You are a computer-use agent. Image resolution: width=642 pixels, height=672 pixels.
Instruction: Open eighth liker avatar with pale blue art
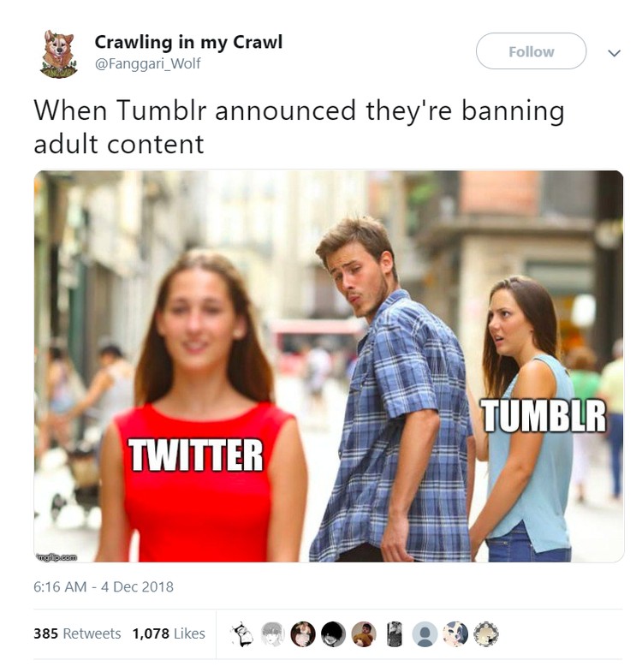click(x=455, y=633)
